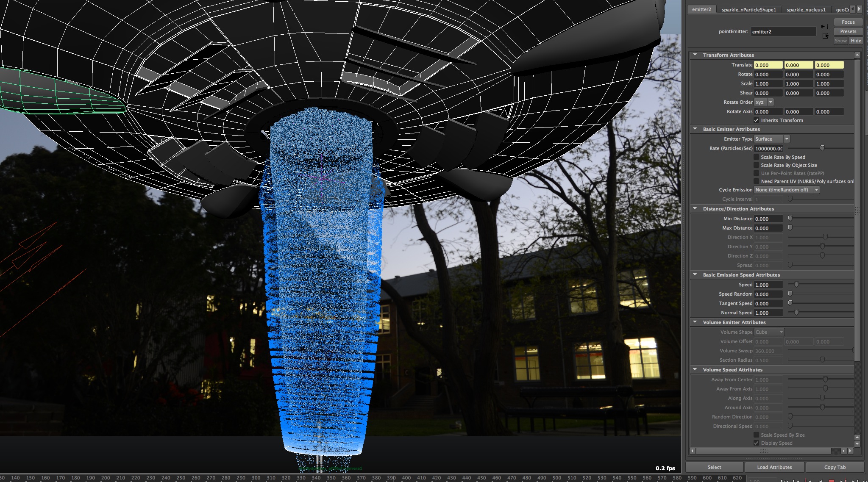Uncheck Inherits Transform checkbox
This screenshot has width=868, height=482.
[x=756, y=120]
